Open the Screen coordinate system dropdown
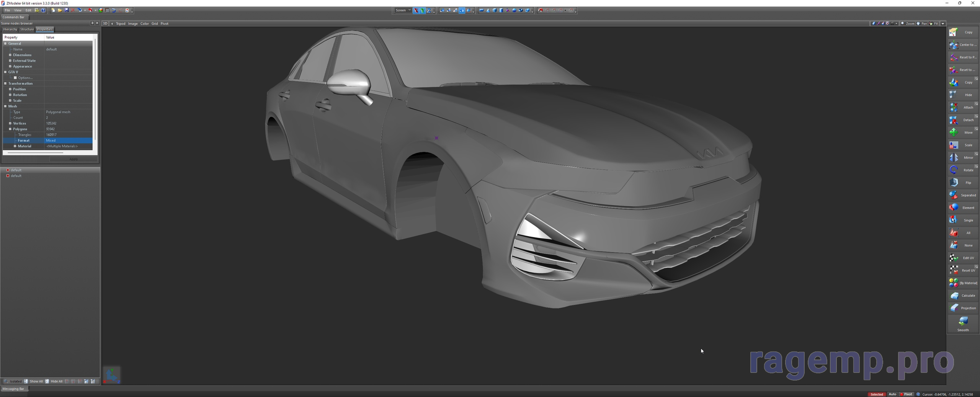The image size is (980, 397). tap(402, 10)
